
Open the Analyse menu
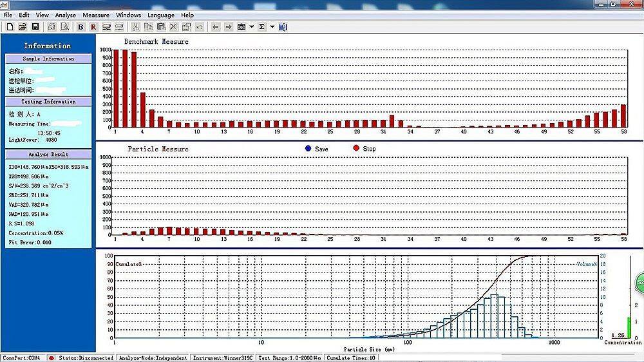pos(66,15)
